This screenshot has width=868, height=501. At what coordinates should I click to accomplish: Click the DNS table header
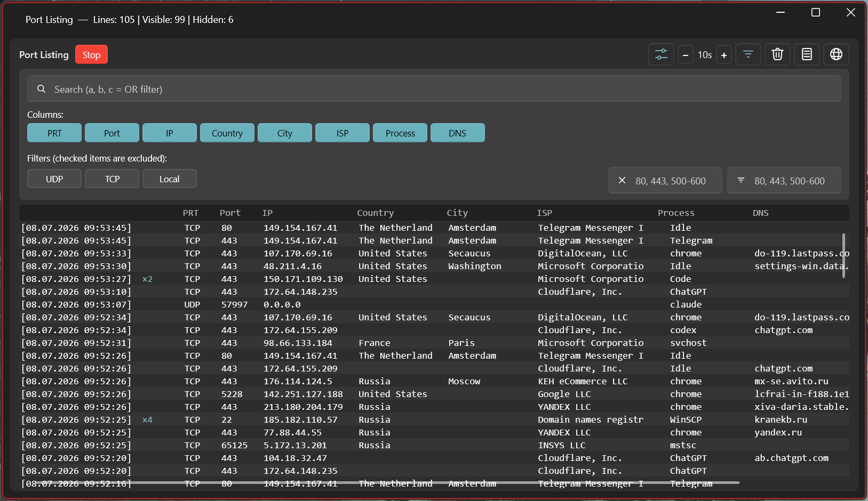pyautogui.click(x=761, y=213)
